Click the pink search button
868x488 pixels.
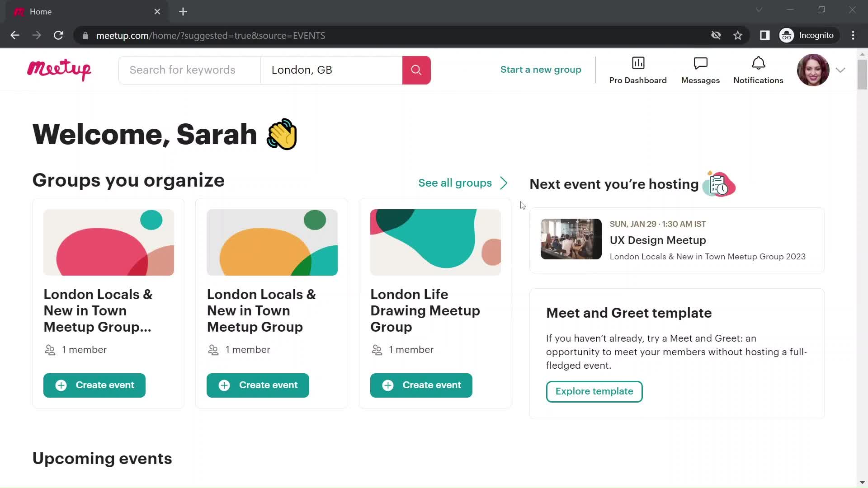417,70
